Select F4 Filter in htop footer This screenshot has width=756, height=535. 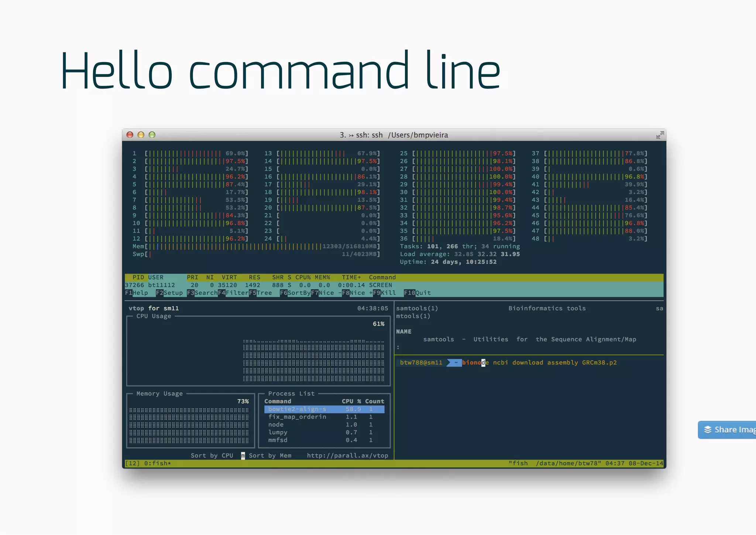(233, 293)
